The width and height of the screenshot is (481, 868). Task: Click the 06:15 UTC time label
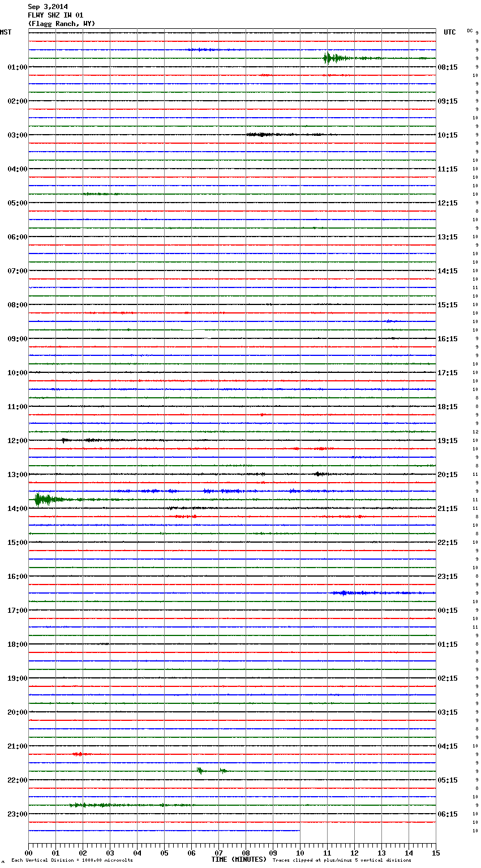[448, 814]
